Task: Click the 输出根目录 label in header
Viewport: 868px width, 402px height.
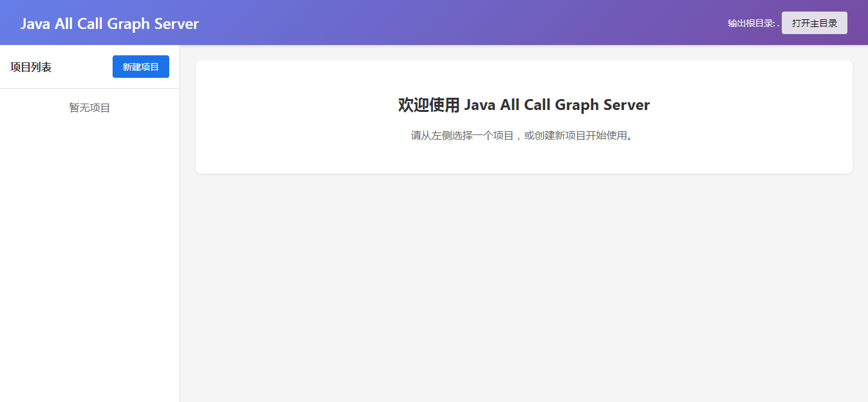Action: (753, 23)
